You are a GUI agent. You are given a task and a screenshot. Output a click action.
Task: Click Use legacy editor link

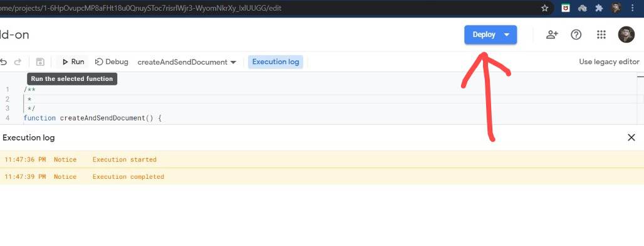(609, 61)
